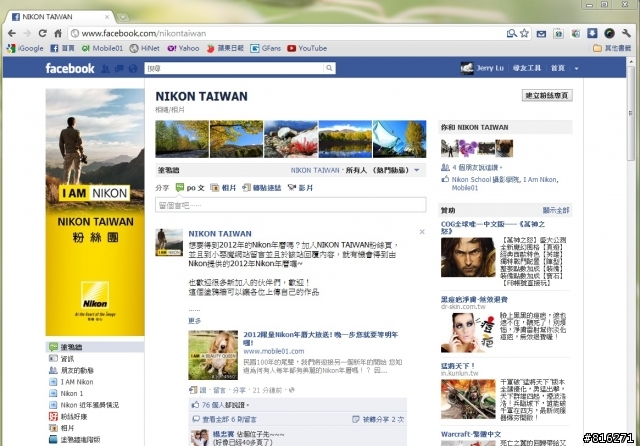Open the NIKON TAIWAN post author link

coord(220,234)
